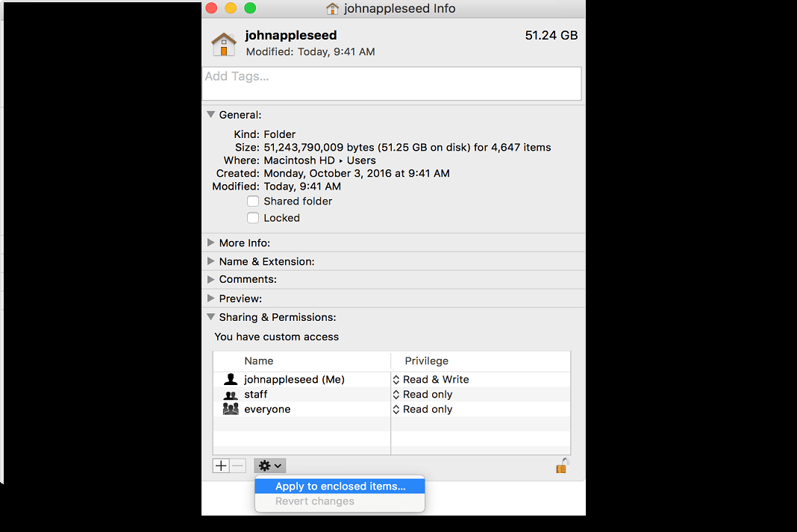Enable the Shared folder checkbox

click(x=253, y=201)
